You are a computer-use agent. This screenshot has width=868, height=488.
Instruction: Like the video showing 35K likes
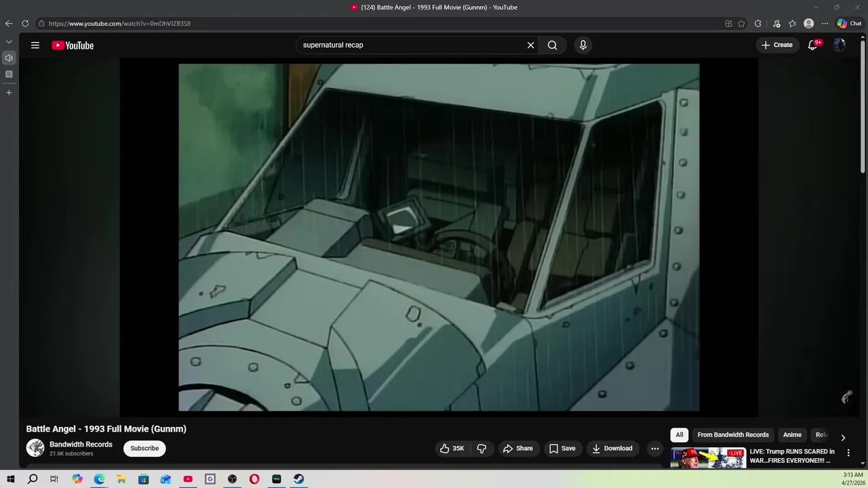click(x=452, y=448)
